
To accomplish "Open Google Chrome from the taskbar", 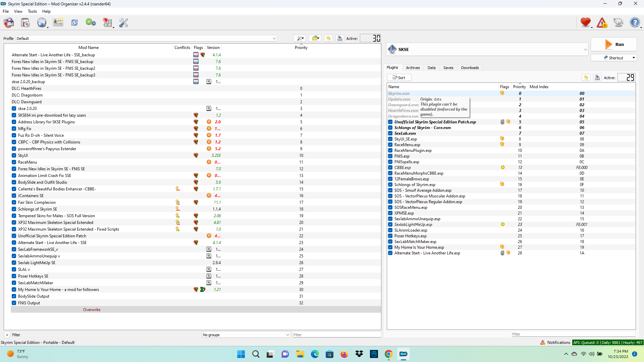I will pyautogui.click(x=388, y=354).
